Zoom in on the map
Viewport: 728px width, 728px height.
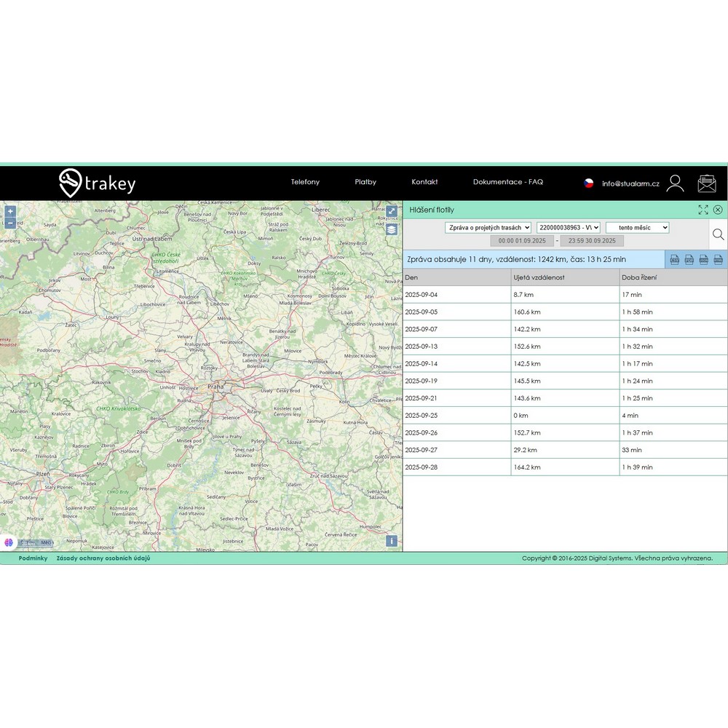tap(10, 211)
